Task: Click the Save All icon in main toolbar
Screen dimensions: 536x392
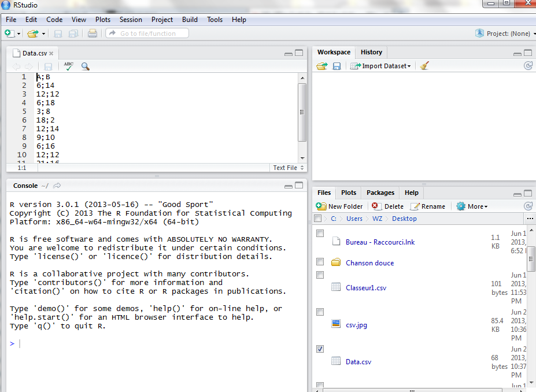Action: (x=73, y=34)
